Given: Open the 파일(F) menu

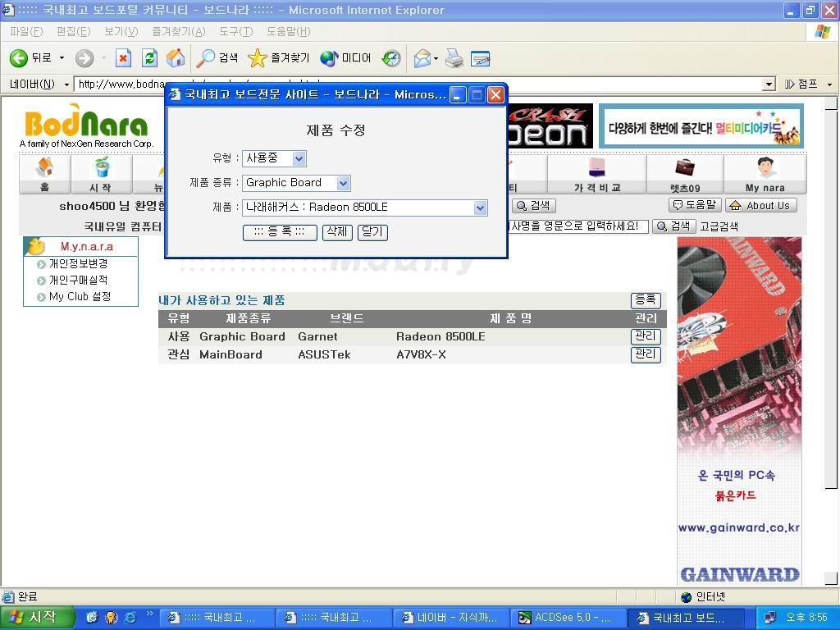Looking at the screenshot, I should coord(25,32).
